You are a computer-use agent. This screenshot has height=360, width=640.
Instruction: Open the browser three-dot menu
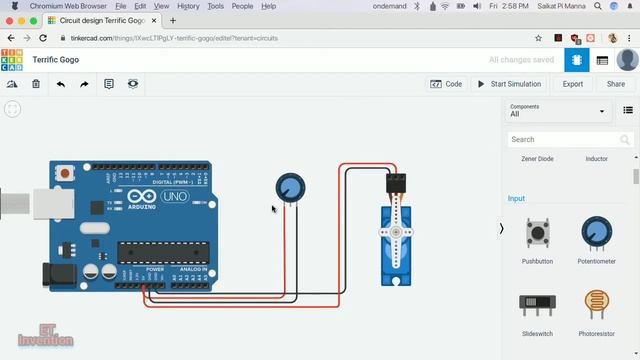click(x=629, y=38)
